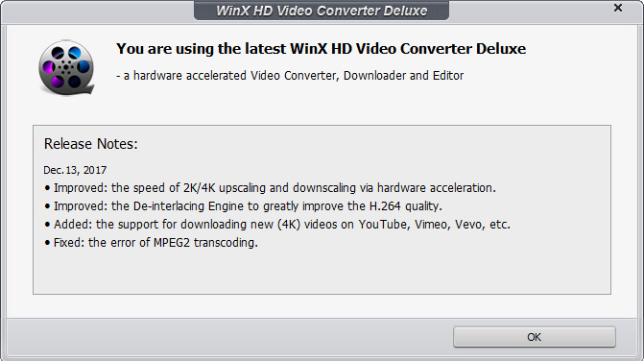This screenshot has height=361, width=644.
Task: Confirm with the OK button
Action: pyautogui.click(x=534, y=337)
